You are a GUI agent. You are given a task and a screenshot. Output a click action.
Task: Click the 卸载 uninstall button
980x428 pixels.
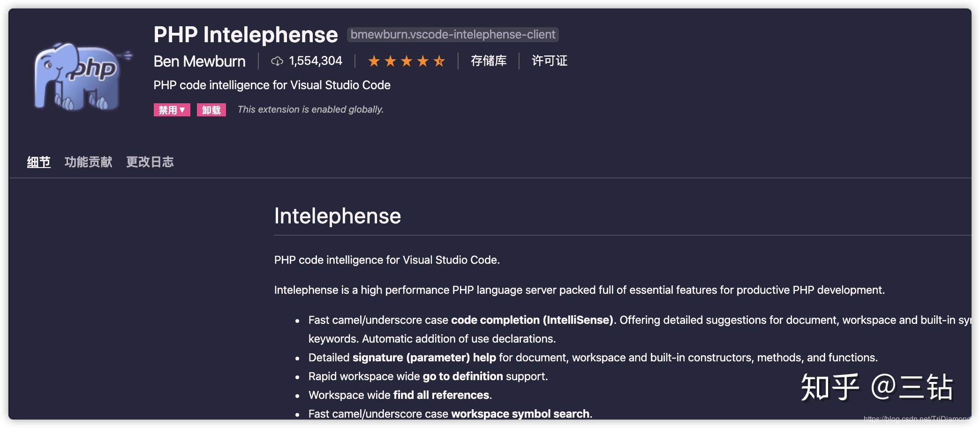[x=211, y=109]
